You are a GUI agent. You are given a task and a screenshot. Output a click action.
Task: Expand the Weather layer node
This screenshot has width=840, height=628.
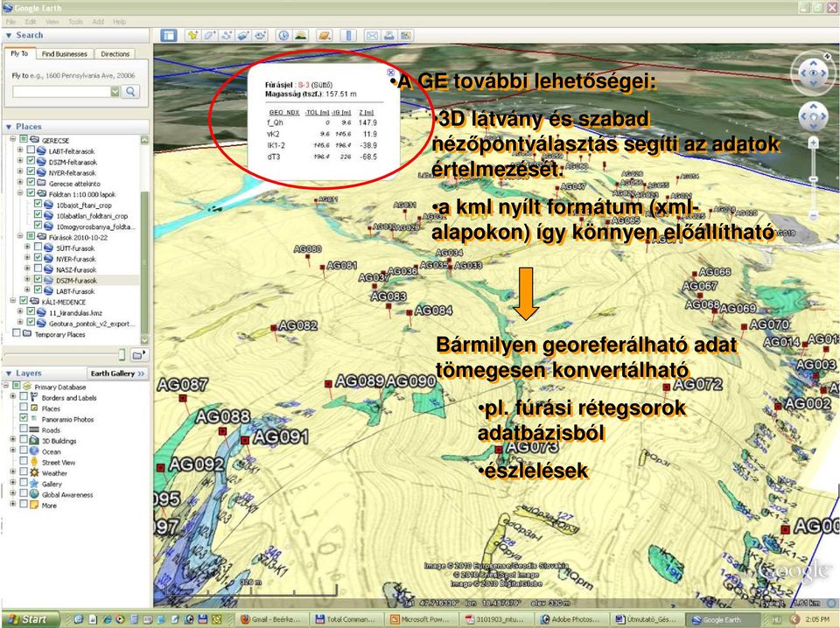point(13,472)
